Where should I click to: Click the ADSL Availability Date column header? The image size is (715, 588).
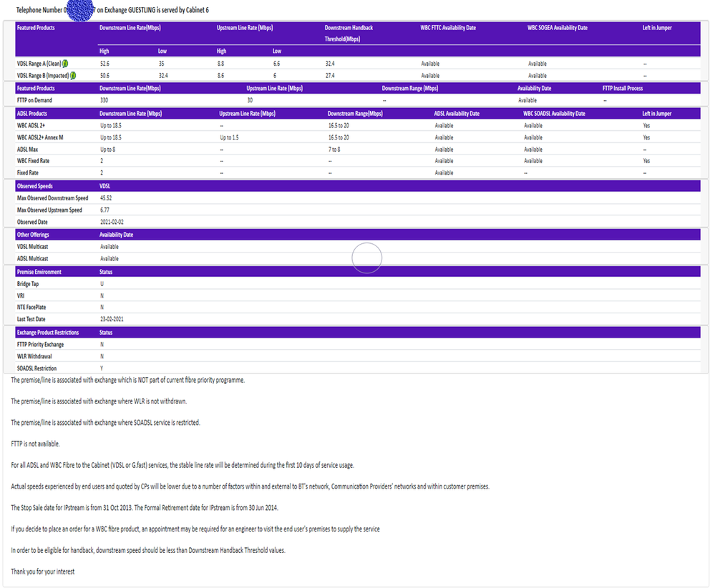coord(457,113)
